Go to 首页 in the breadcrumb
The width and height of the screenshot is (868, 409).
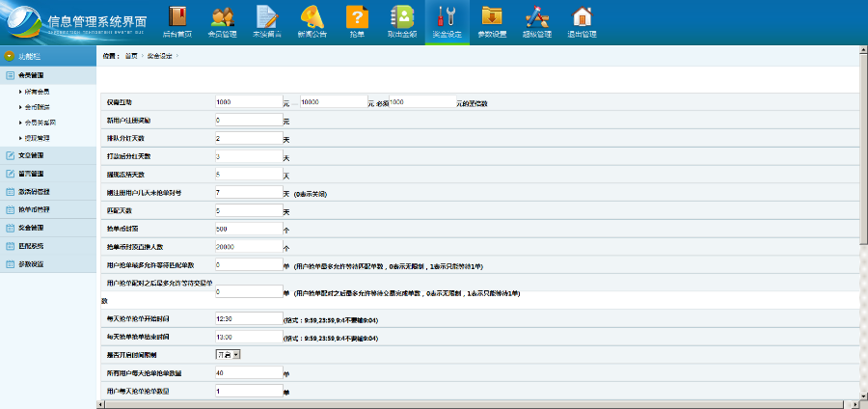pos(131,56)
